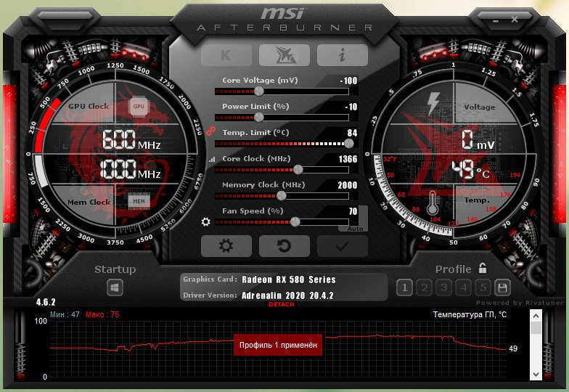This screenshot has width=569, height=392.
Task: Click the Fan Speed value 70
Action: [x=353, y=211]
